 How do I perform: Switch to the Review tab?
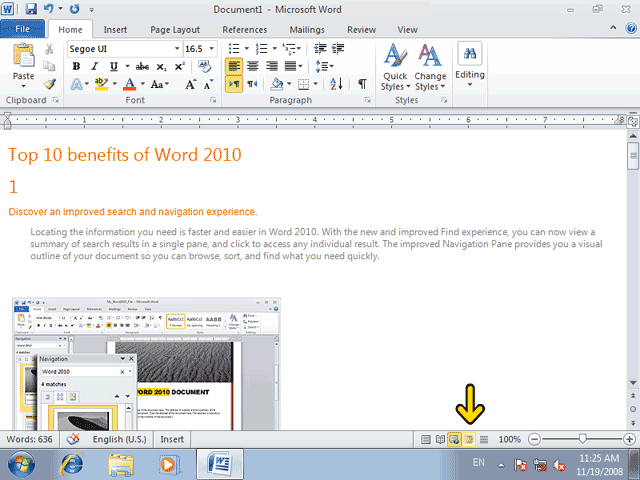point(361,29)
